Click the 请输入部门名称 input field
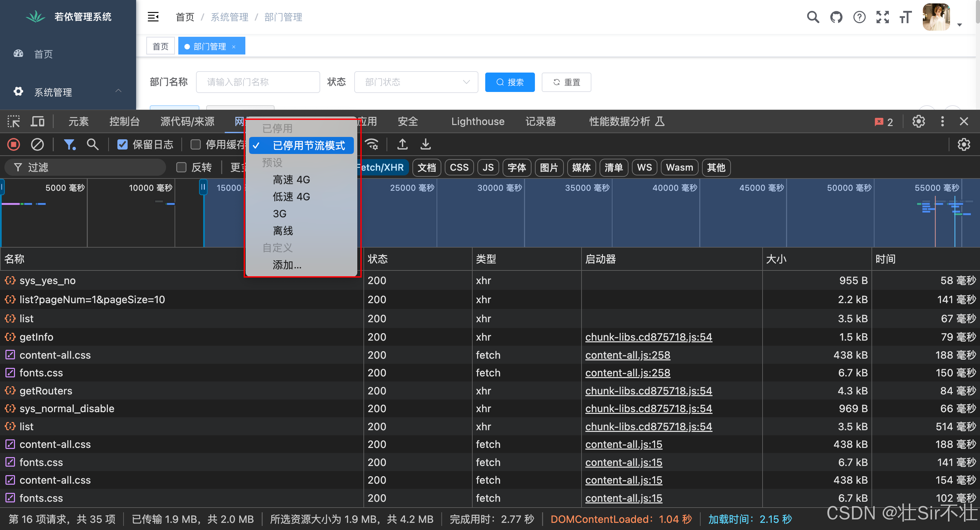Viewport: 980px width, 530px height. tap(258, 82)
